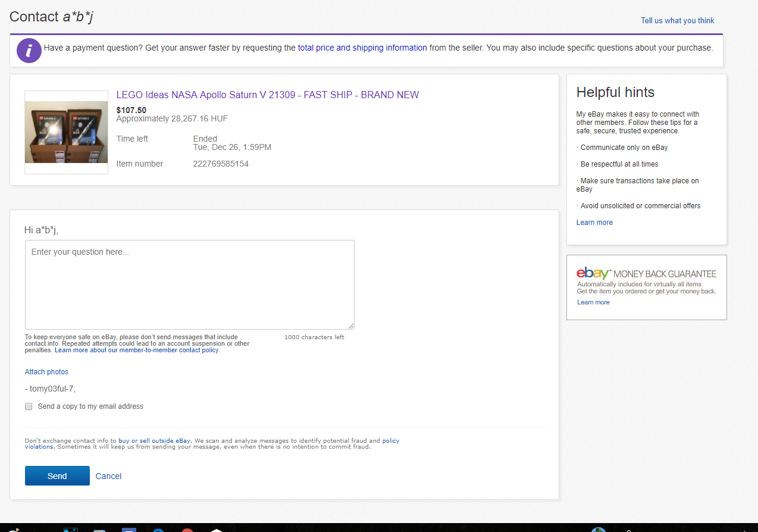
Task: Click the 'Approximately 28,267.16 HUF' text
Action: 172,118
